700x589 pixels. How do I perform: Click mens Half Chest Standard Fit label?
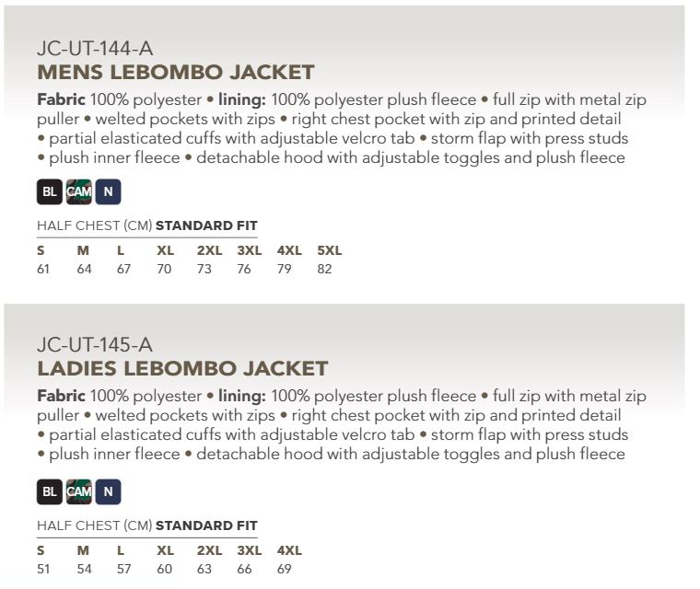(147, 225)
